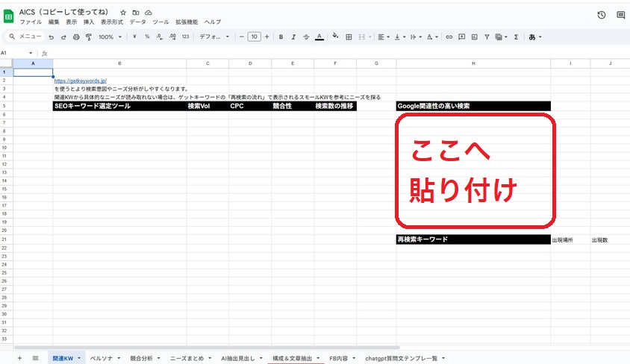630x364 pixels.
Task: Click the Undo arrow in the toolbar
Action: pyautogui.click(x=51, y=37)
